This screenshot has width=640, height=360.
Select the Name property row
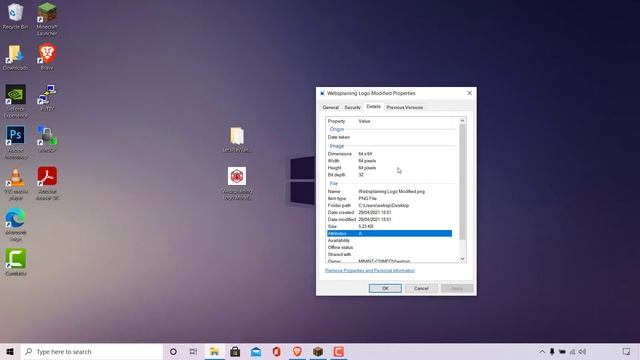(x=389, y=191)
